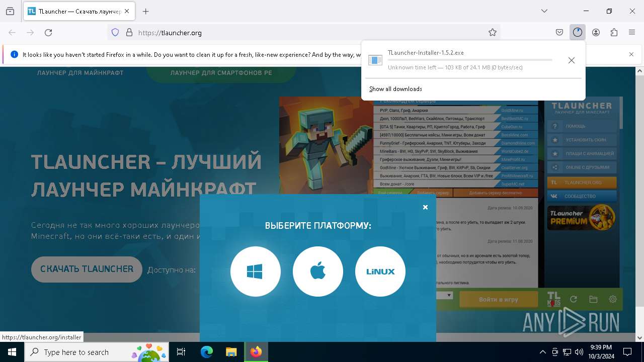The image size is (644, 362).
Task: Bookmark this page with star icon
Action: (493, 32)
